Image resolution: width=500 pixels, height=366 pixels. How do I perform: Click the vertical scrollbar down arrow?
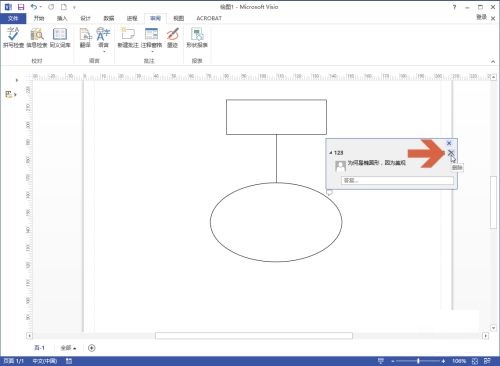click(x=493, y=328)
